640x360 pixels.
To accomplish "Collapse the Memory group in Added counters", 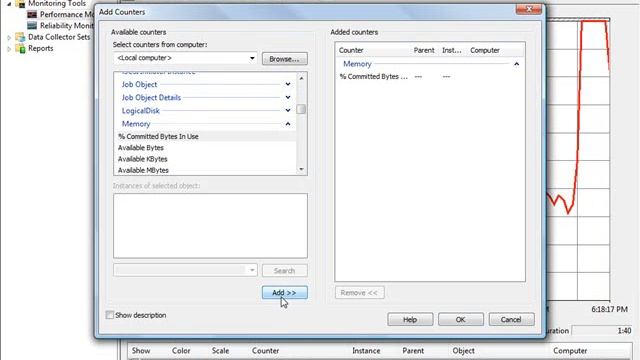I will pyautogui.click(x=516, y=64).
